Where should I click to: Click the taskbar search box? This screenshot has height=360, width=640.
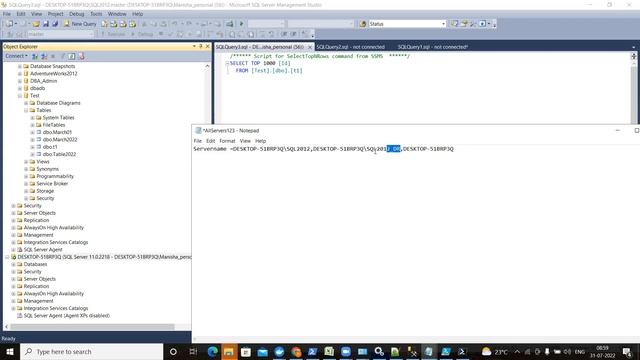91,352
